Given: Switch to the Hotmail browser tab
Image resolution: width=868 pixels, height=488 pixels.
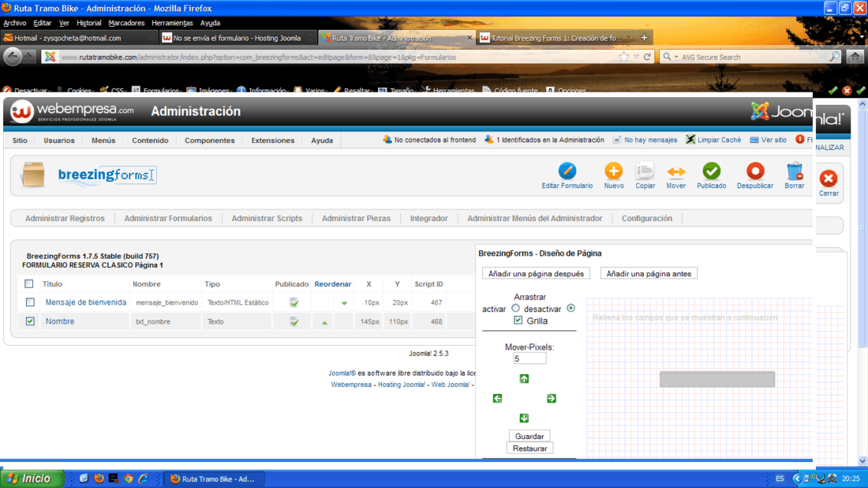Looking at the screenshot, I should [x=79, y=38].
